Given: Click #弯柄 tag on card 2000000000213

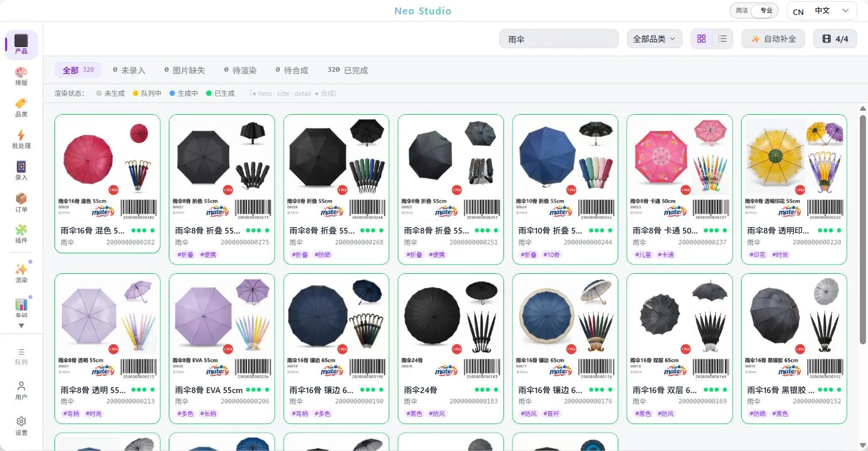Looking at the screenshot, I should pyautogui.click(x=71, y=414).
